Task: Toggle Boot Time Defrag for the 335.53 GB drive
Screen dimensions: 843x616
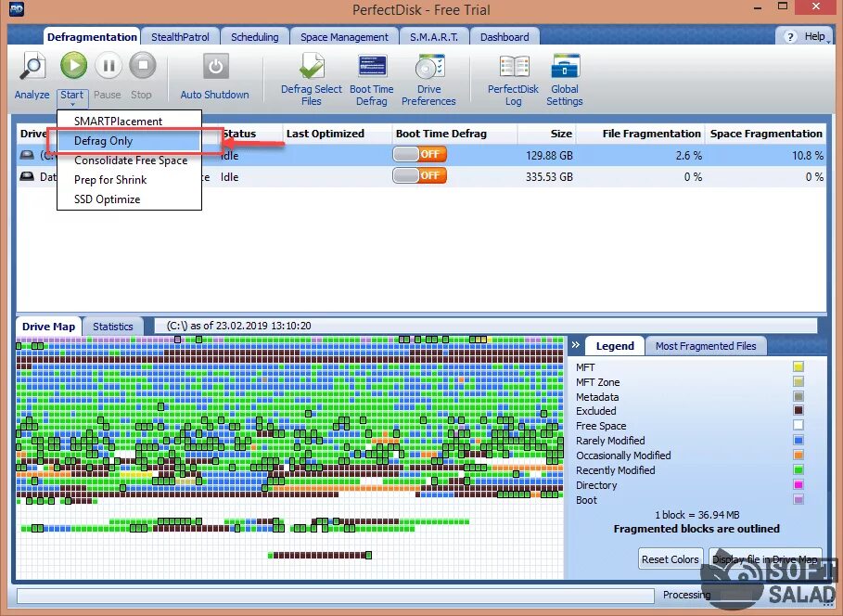Action: 419,176
